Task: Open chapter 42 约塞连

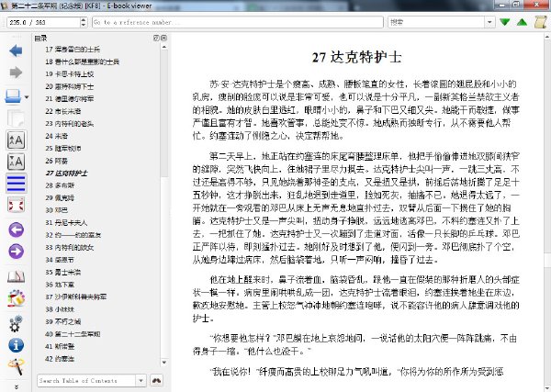Action: click(60, 359)
